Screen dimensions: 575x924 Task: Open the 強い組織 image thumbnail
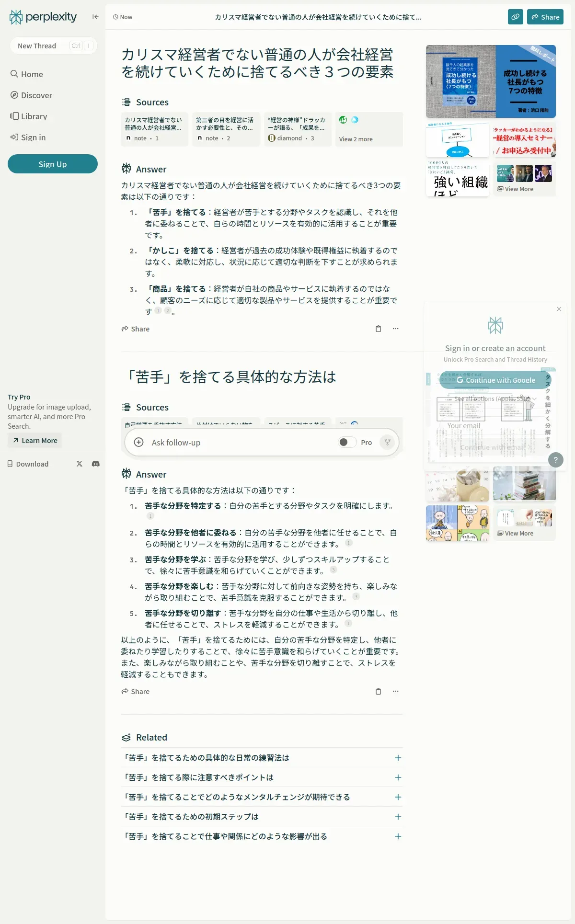[458, 178]
